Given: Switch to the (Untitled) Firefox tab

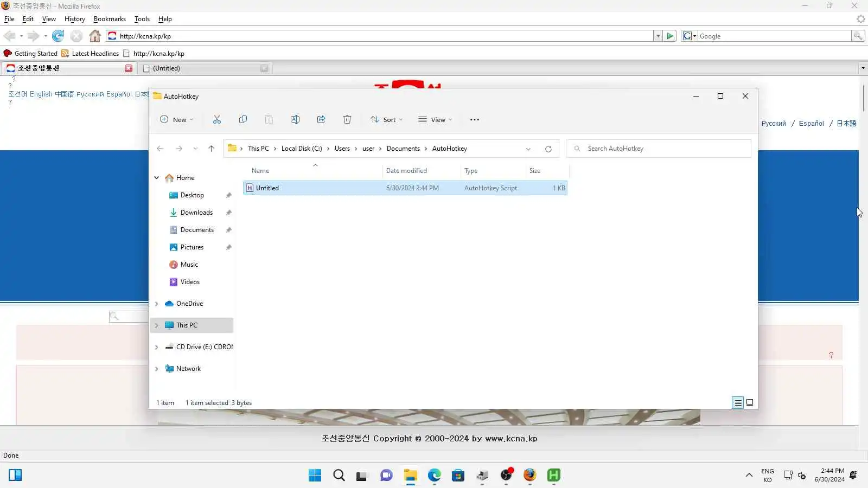Looking at the screenshot, I should pos(206,68).
